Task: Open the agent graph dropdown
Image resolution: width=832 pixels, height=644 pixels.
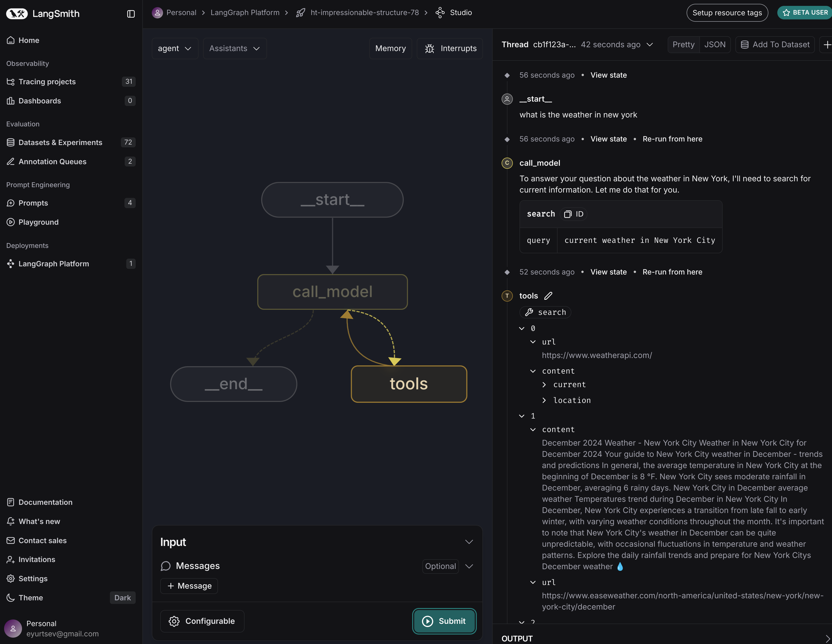Action: point(175,48)
